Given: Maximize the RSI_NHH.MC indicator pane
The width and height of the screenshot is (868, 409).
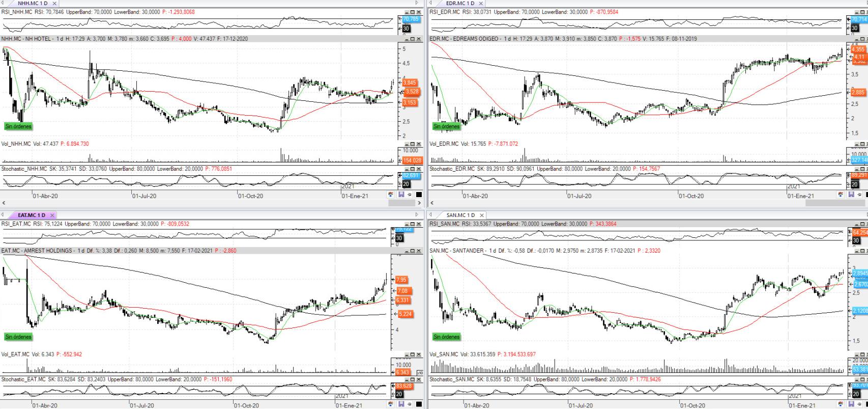Looking at the screenshot, I should (x=413, y=12).
